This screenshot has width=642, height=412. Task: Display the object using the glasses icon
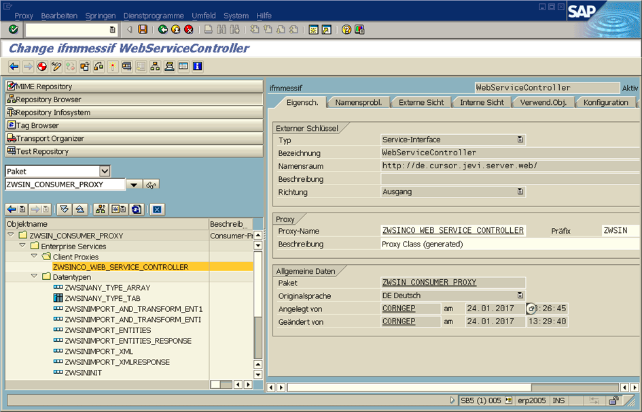152,185
